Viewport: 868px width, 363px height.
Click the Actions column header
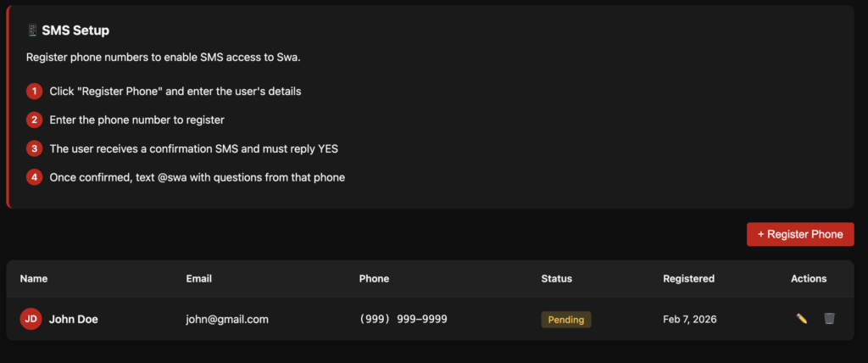point(809,278)
